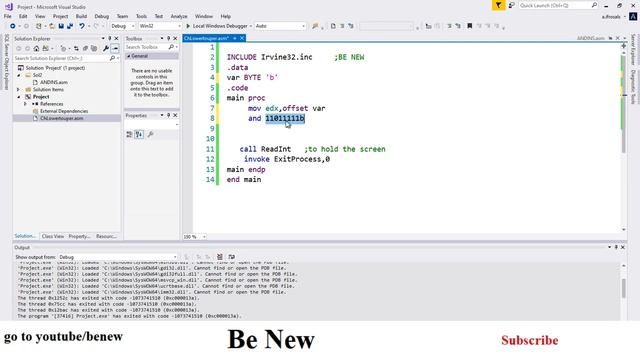Click the new document icon in toolbar
Screen dimensions: 640x360
333,26
